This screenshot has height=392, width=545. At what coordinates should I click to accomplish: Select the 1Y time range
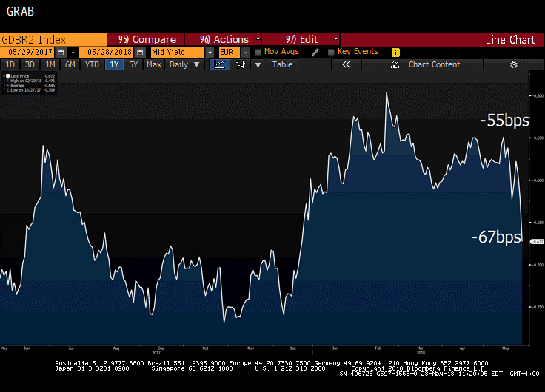(x=114, y=65)
